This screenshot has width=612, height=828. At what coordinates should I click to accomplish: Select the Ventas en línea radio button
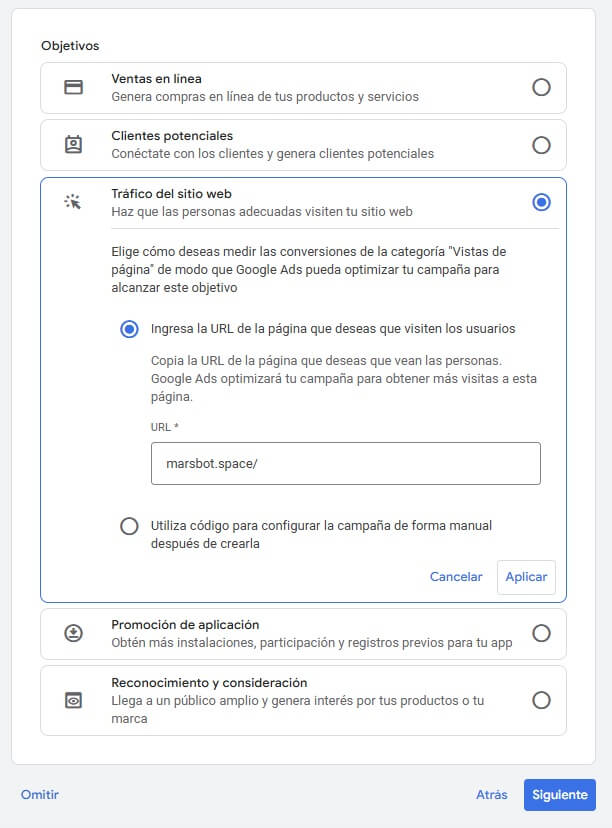tap(541, 87)
